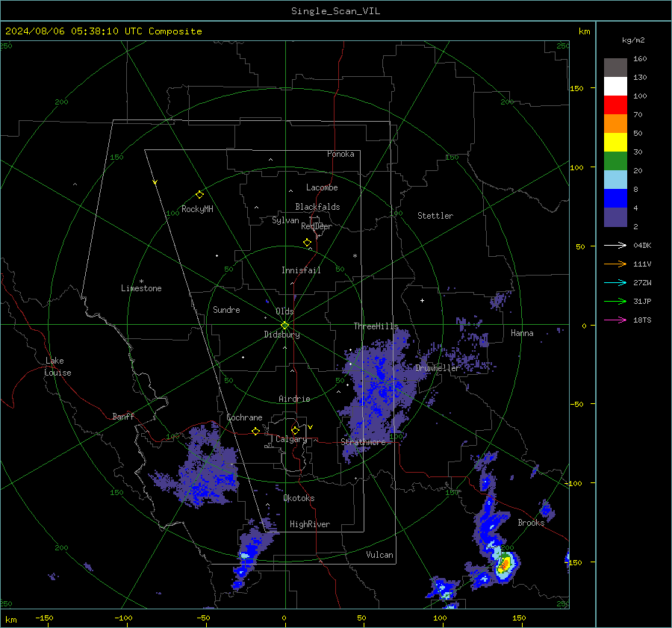Pick the bright blue swatch in the VIL scale

615,199
